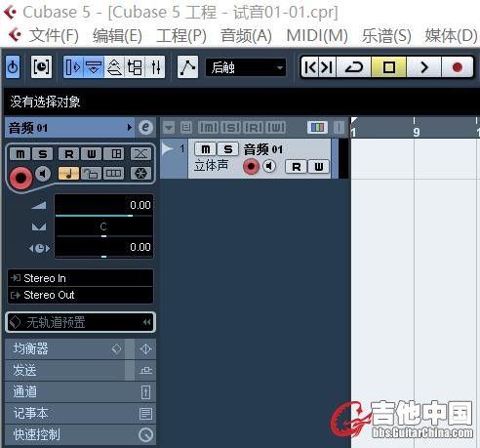
Task: Expand the 均衡器 inspector section
Action: (64, 349)
